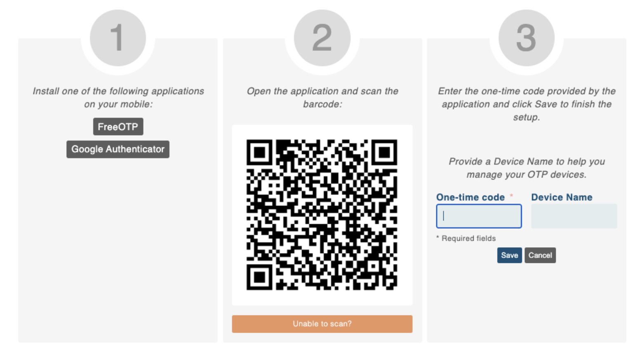644x355 pixels.
Task: Click the QR code barcode image
Action: [322, 215]
